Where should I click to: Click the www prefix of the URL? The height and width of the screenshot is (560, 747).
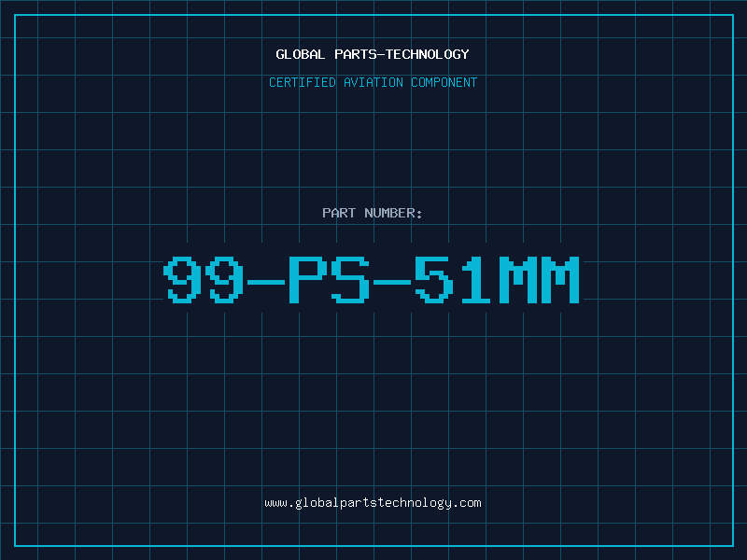275,504
